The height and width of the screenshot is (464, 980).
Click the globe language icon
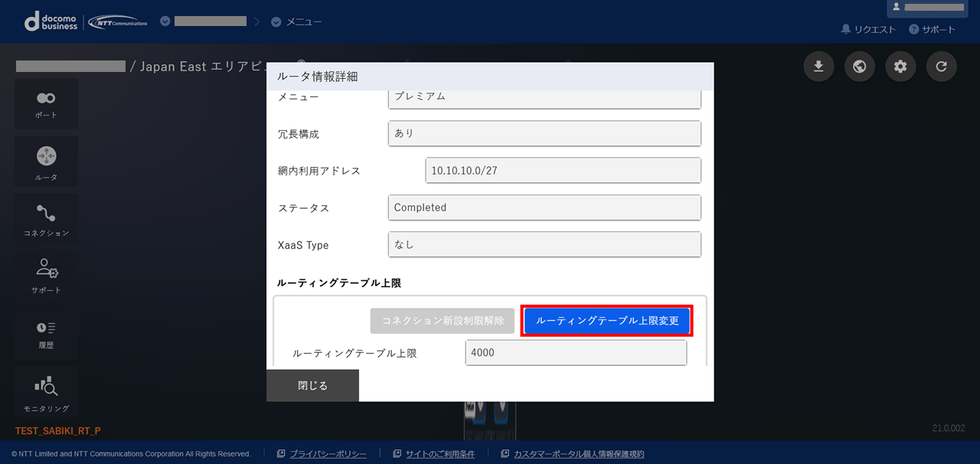pyautogui.click(x=860, y=67)
